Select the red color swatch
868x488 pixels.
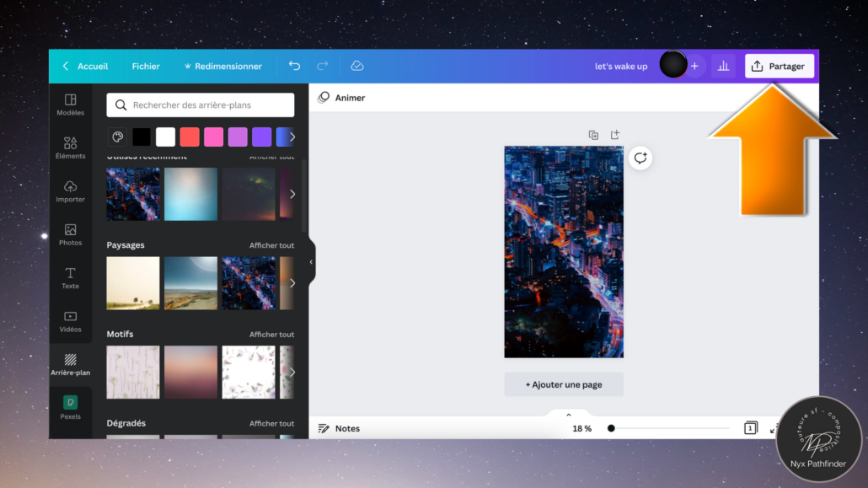click(190, 137)
